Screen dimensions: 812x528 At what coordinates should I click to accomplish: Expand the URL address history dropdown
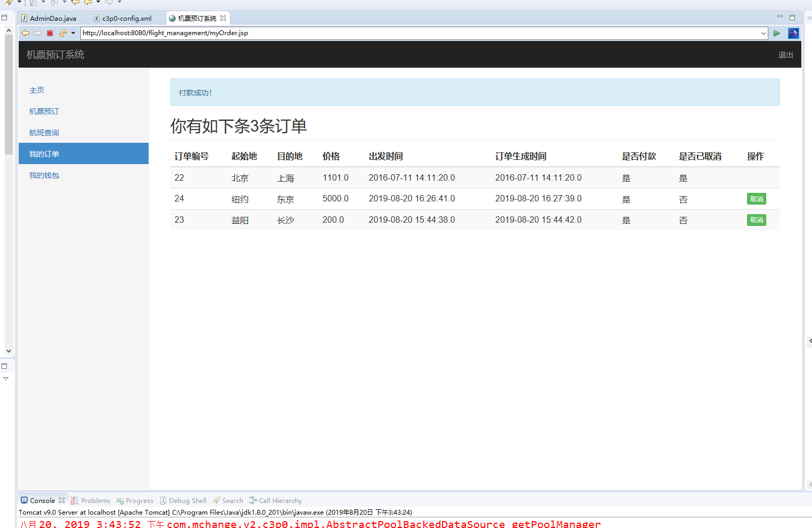[x=763, y=33]
